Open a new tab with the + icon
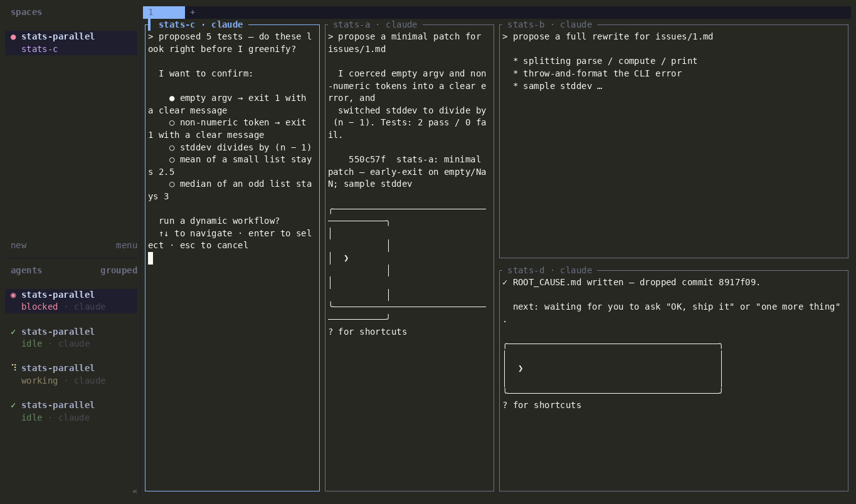The width and height of the screenshot is (856, 504). click(x=193, y=12)
